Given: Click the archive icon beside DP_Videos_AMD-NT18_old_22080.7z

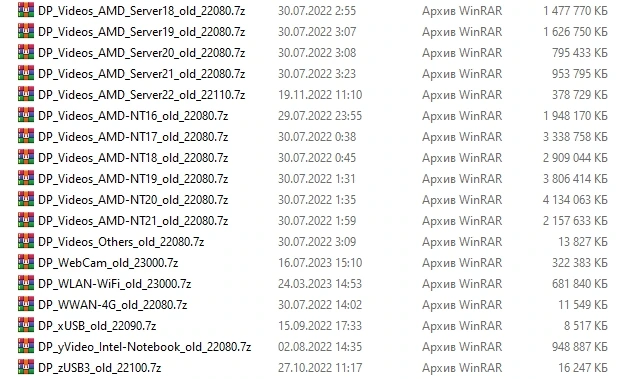Looking at the screenshot, I should coord(26,157).
